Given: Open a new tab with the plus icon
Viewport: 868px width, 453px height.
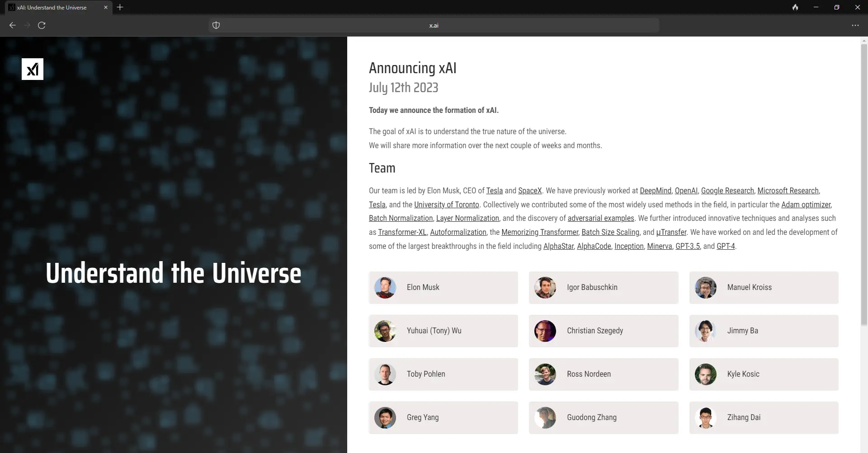Looking at the screenshot, I should 120,7.
